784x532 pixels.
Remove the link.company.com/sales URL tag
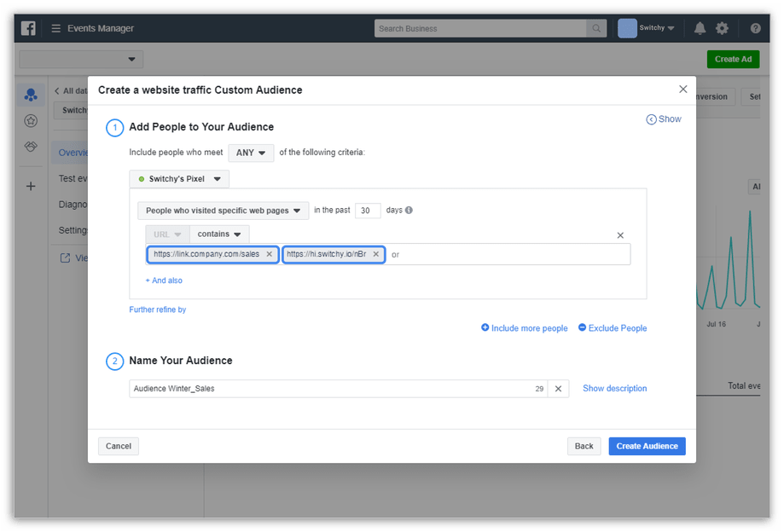tap(270, 254)
